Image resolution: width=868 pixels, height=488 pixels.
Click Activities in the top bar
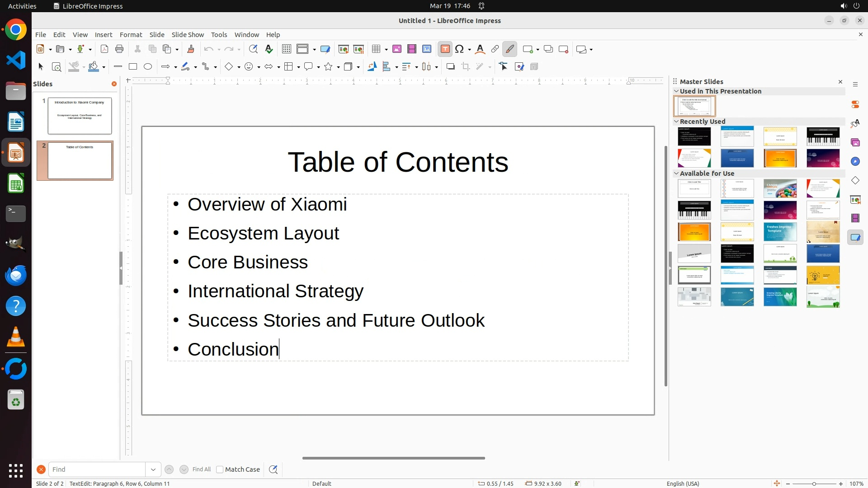coord(22,6)
